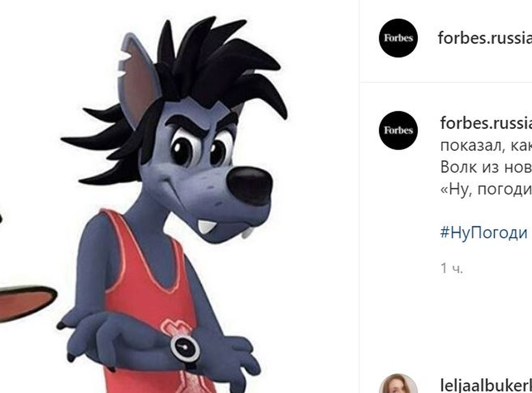The height and width of the screenshot is (393, 532).
Task: Click the Forbes avatar in post header
Action: [x=398, y=38]
